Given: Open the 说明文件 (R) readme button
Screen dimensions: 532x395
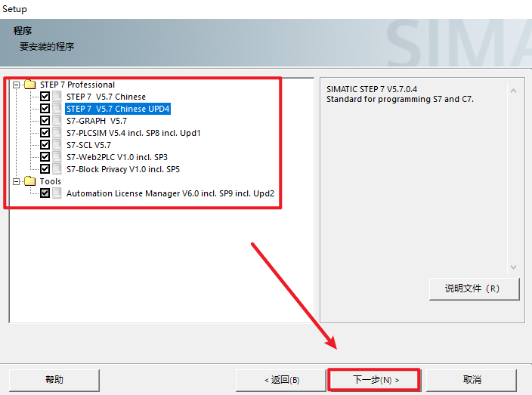Looking at the screenshot, I should coord(474,289).
